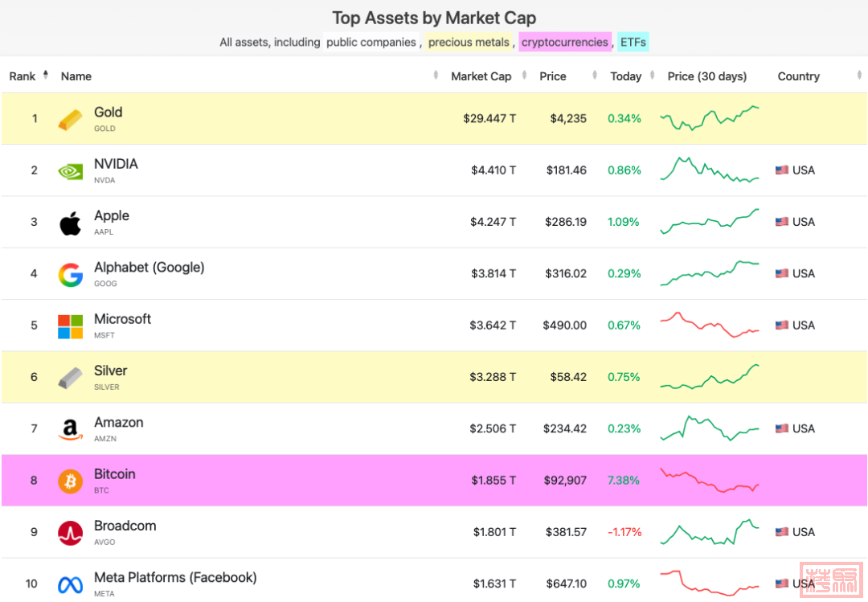Click the Apple logo icon
Image resolution: width=868 pixels, height=602 pixels.
[70, 223]
